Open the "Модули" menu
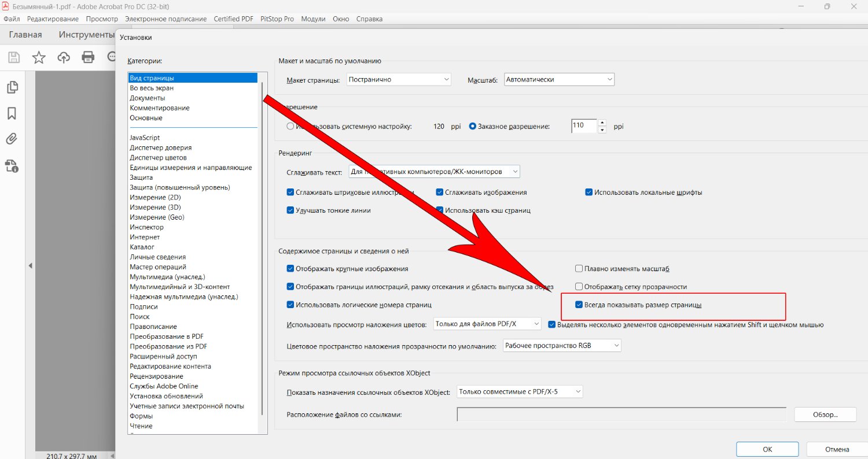This screenshot has width=868, height=459. tap(314, 19)
